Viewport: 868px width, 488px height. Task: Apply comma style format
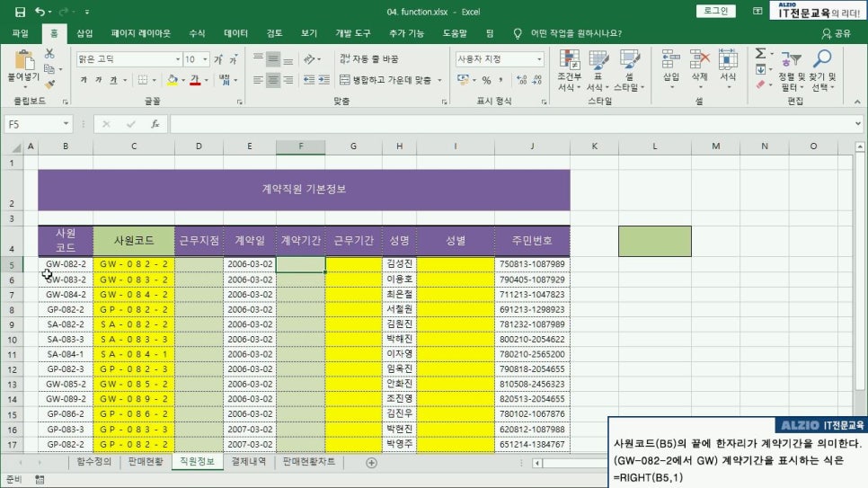[500, 80]
